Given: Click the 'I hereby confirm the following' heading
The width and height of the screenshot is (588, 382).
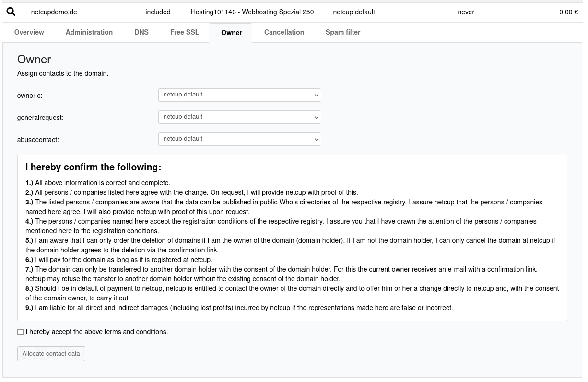Looking at the screenshot, I should [94, 167].
